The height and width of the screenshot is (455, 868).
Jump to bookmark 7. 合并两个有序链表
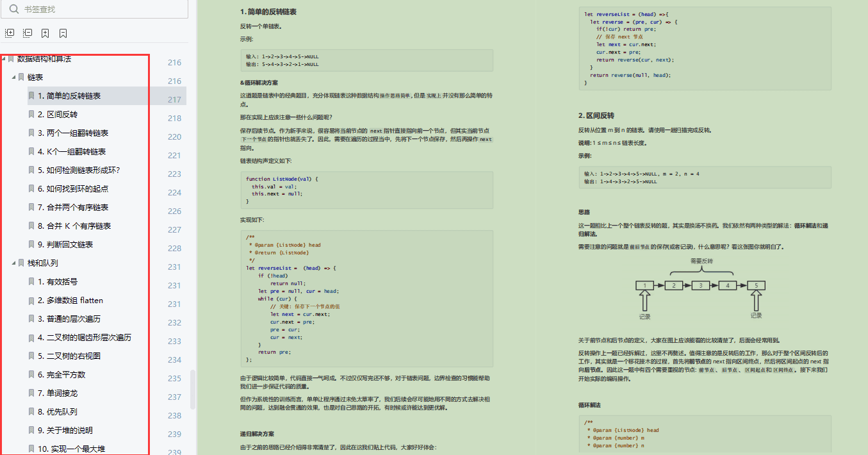point(73,207)
